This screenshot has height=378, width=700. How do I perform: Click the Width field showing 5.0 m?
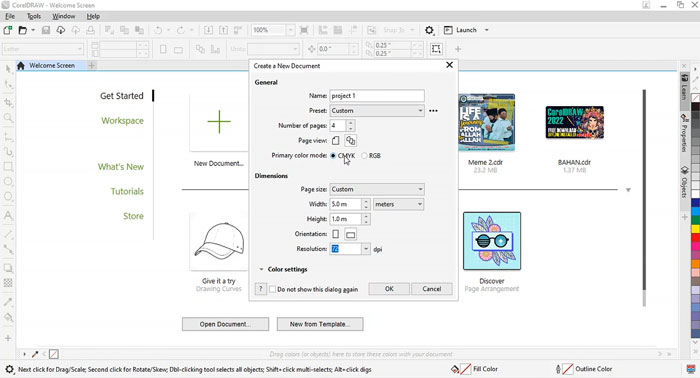click(x=345, y=204)
